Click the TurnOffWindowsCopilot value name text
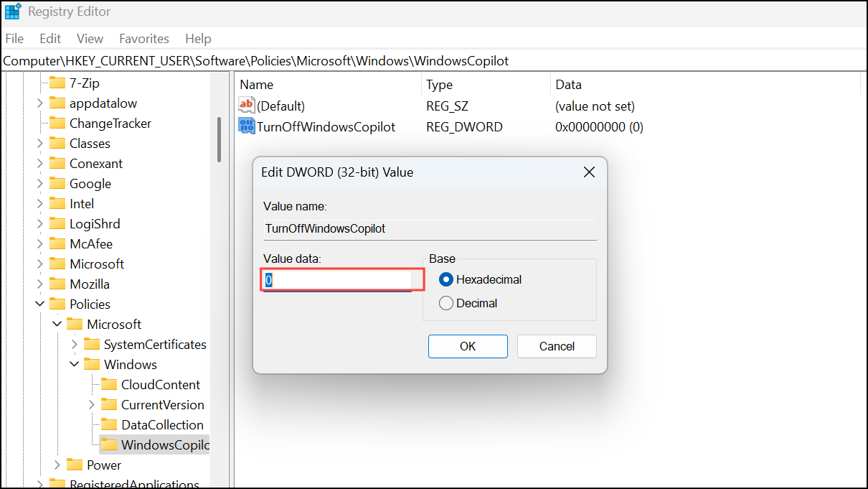The image size is (868, 489). tap(326, 126)
